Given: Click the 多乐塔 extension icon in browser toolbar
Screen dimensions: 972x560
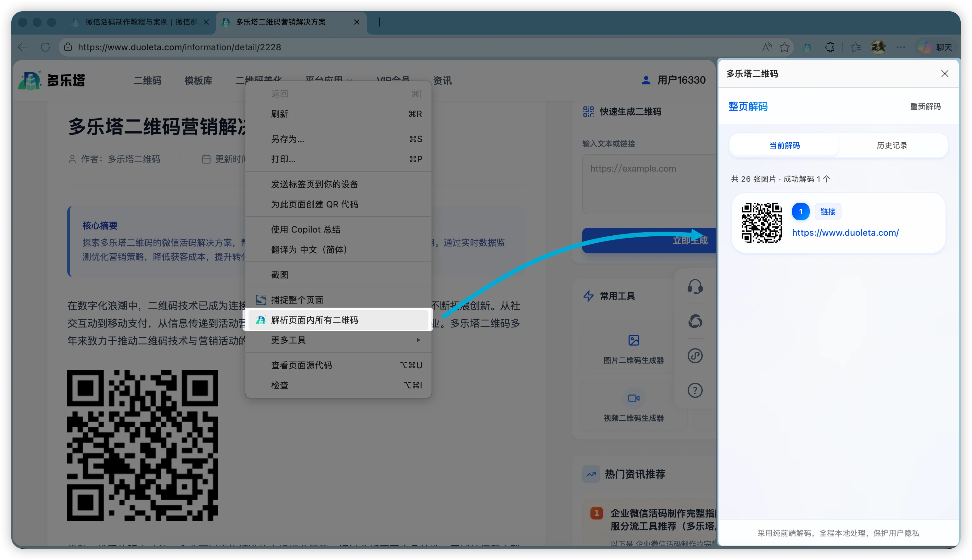Looking at the screenshot, I should [x=807, y=47].
